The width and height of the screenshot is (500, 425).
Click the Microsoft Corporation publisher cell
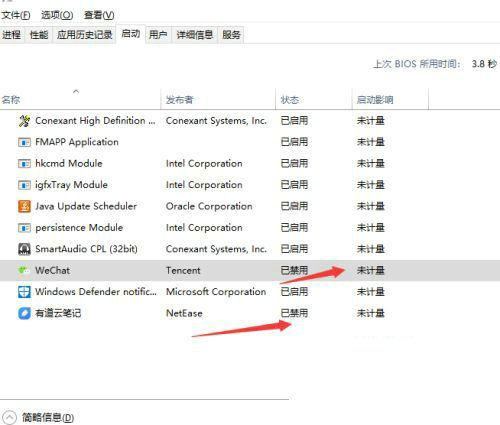click(x=216, y=292)
